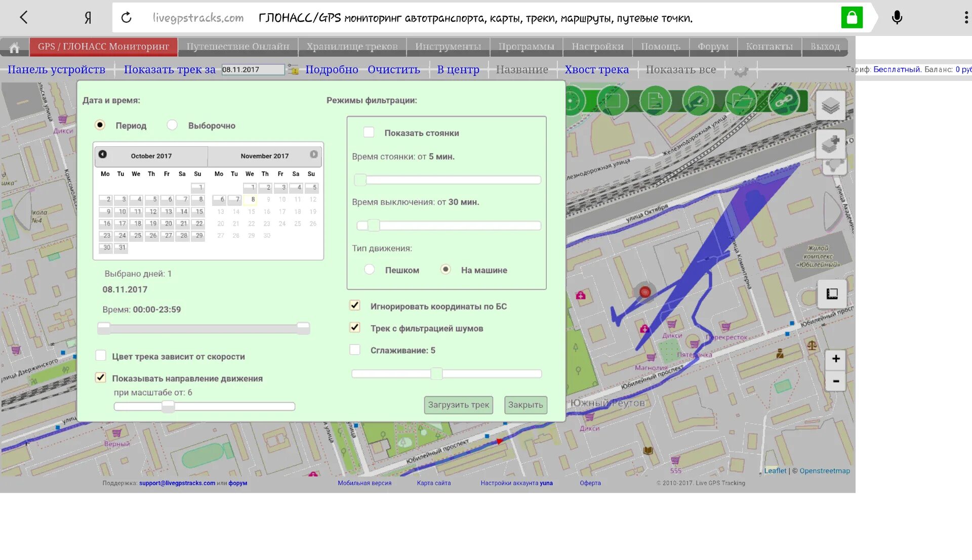Click the gear settings icon in map toolbar

click(x=741, y=70)
